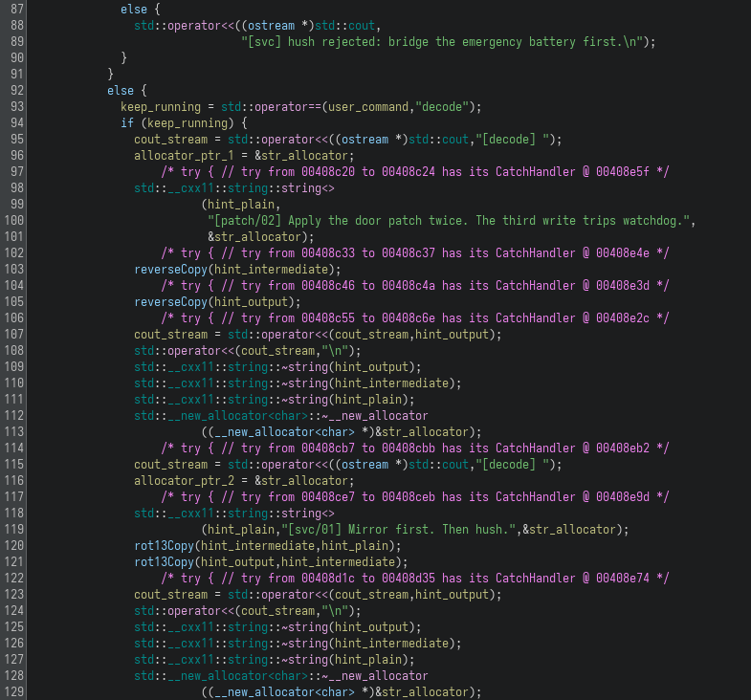Click address 00408e4e in line 102 comment
This screenshot has height=700, width=751.
click(623, 252)
